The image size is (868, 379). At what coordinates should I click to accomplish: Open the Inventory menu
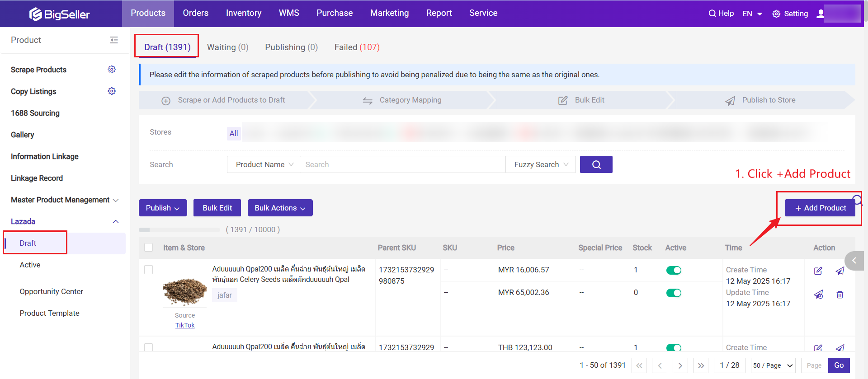click(x=244, y=13)
